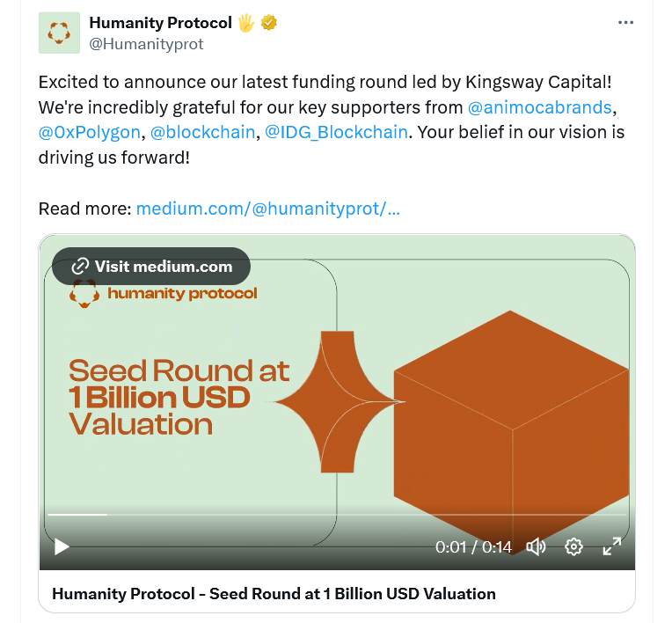Screen dimensions: 672x623
Task: Click the Visit medium.com button
Action: (151, 267)
